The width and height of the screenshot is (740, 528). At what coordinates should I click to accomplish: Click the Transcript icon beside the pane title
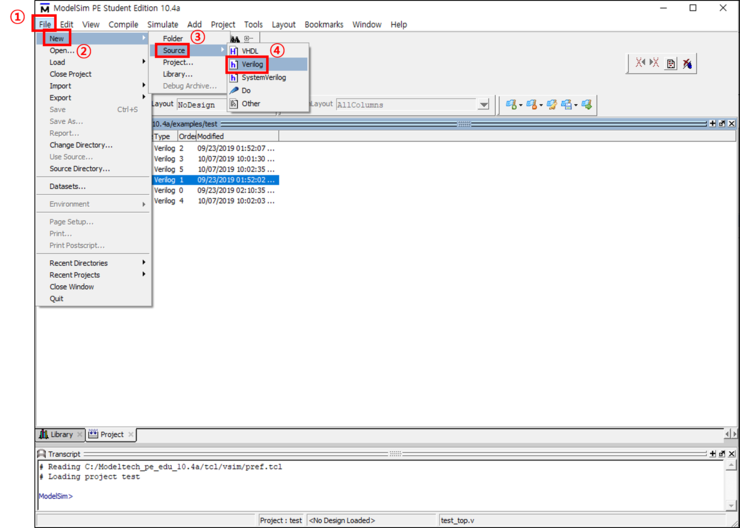pos(42,454)
